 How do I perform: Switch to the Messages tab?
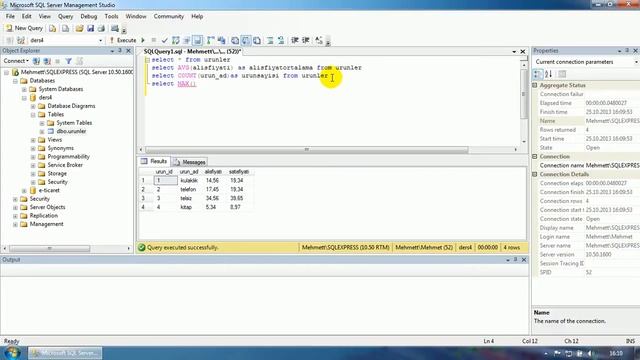click(x=190, y=162)
